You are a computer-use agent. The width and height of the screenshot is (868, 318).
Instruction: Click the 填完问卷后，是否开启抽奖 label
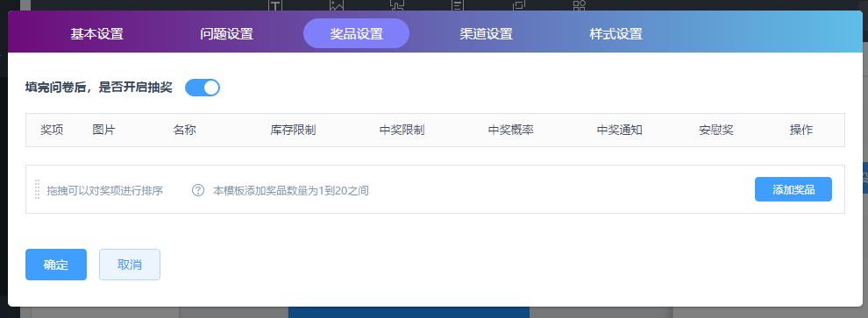98,88
